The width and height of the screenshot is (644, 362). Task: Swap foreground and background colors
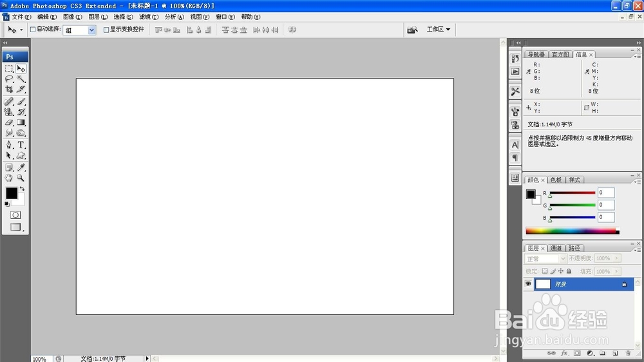point(22,189)
